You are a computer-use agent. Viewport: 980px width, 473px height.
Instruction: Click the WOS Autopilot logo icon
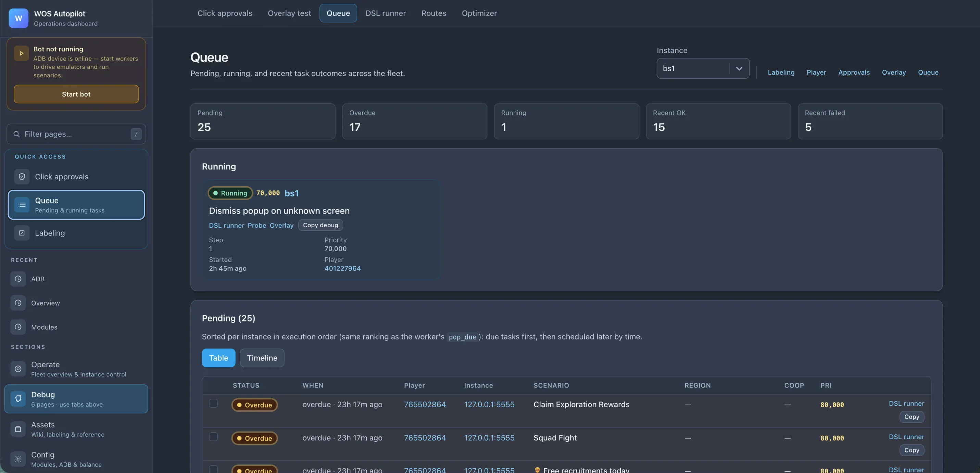tap(18, 18)
